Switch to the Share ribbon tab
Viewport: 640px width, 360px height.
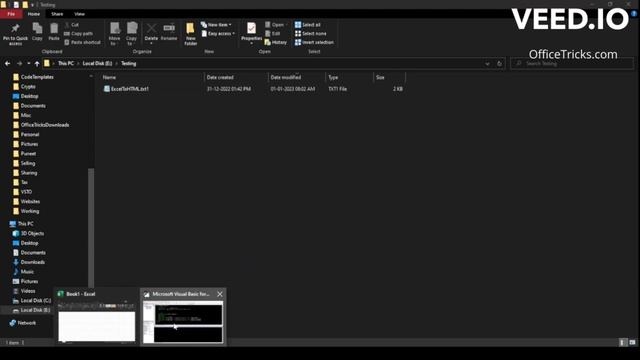[57, 14]
